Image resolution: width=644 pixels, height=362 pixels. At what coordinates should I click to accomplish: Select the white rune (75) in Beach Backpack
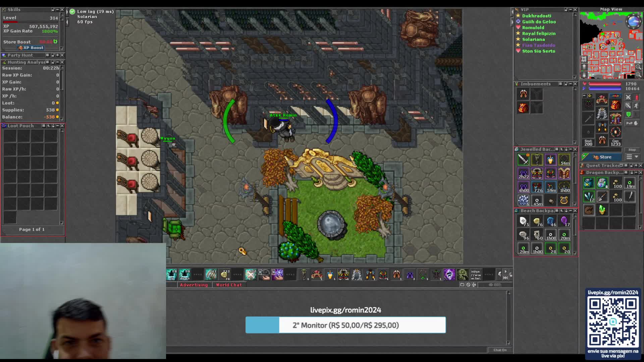[x=523, y=221]
